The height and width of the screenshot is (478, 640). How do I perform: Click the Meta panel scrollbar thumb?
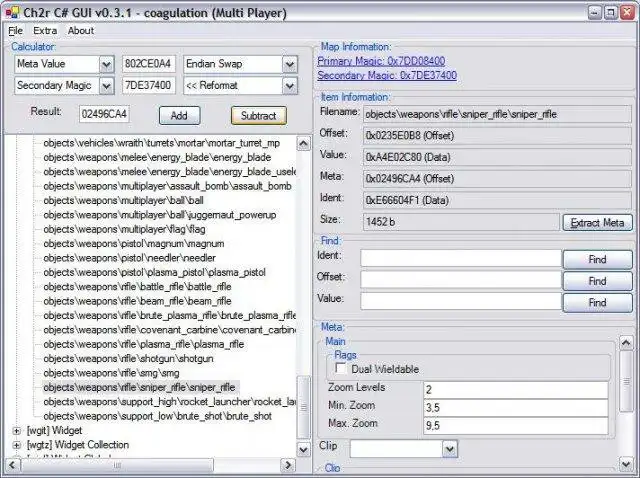pos(626,381)
